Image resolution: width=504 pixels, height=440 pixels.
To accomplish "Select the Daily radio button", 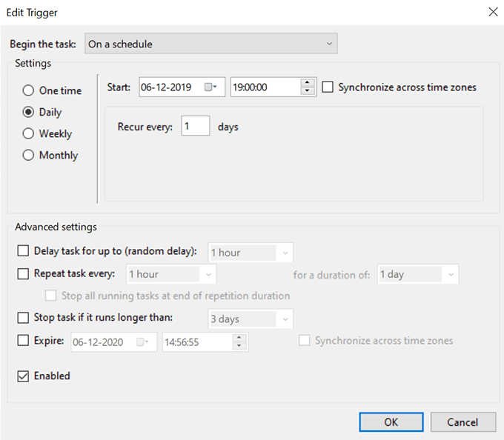I will (29, 113).
